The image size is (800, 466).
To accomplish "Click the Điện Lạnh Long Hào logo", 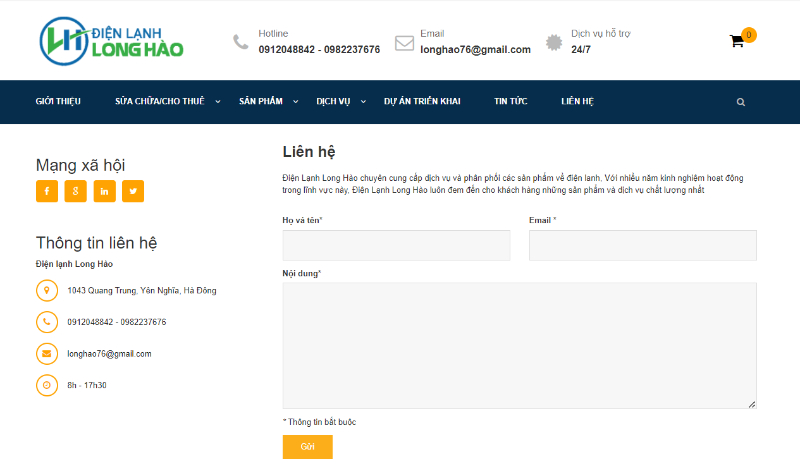I will coord(112,41).
